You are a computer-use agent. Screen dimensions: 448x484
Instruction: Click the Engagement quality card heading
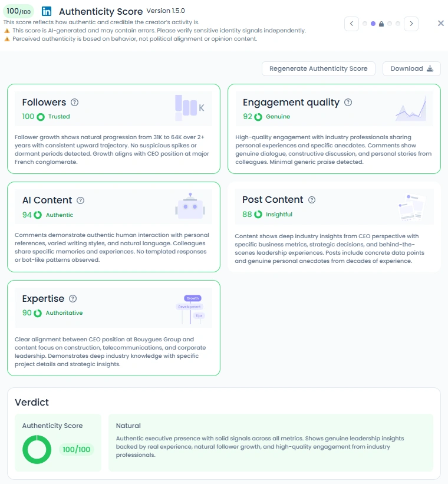(x=291, y=103)
